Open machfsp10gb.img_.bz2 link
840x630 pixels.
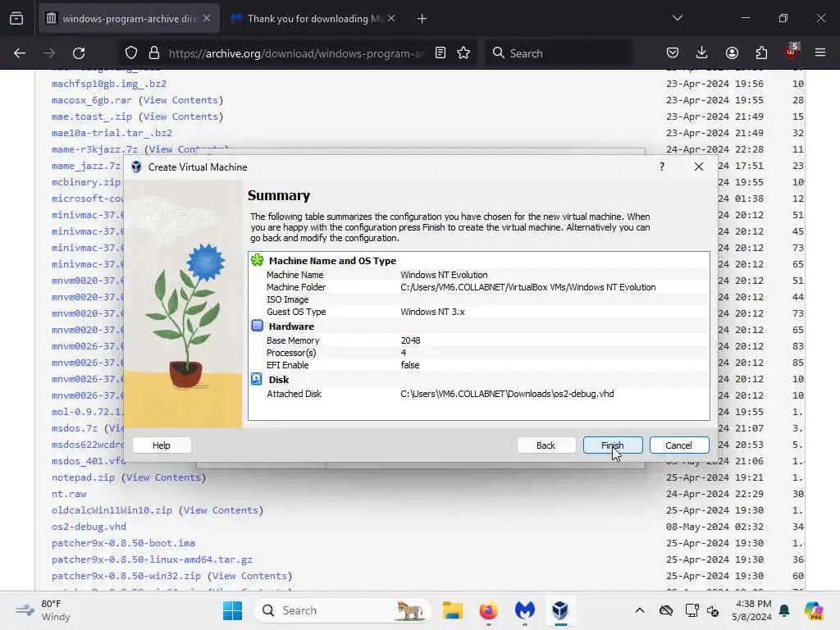click(109, 84)
